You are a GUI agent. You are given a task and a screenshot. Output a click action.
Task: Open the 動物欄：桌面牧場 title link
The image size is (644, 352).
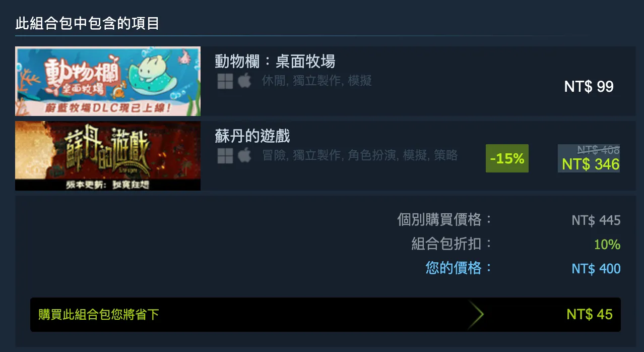click(275, 62)
